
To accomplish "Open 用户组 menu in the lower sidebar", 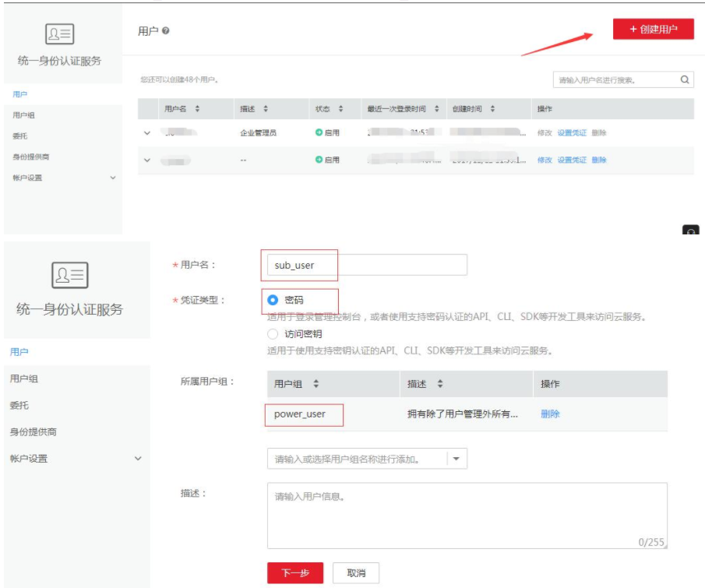I will (24, 379).
